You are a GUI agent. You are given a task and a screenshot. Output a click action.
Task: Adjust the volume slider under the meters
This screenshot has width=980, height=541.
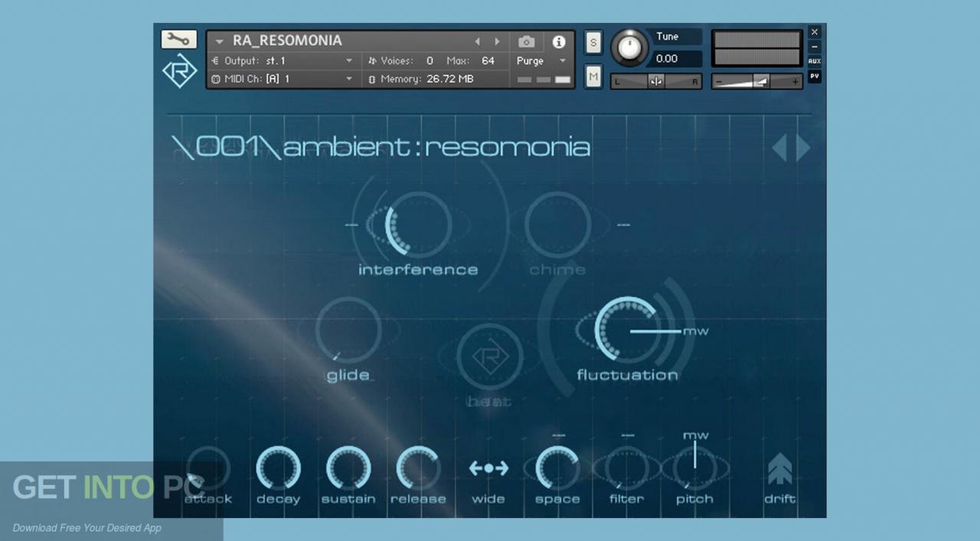point(757,81)
